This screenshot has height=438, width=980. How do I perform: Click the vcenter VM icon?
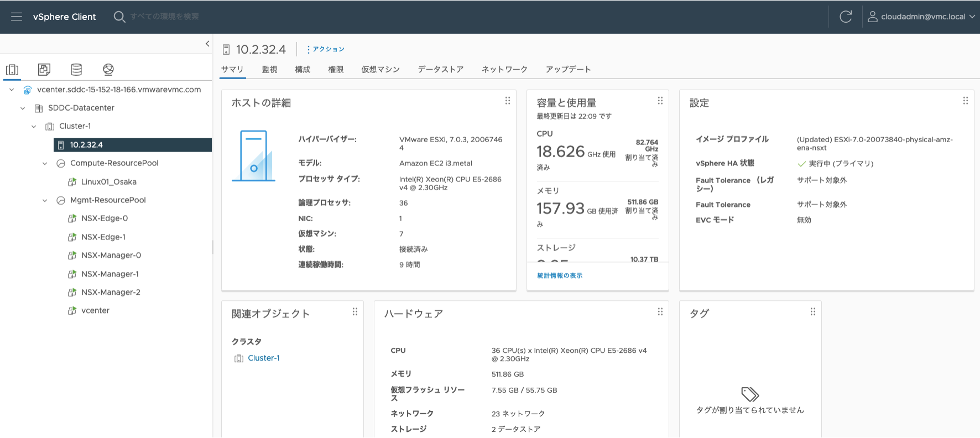tap(72, 311)
